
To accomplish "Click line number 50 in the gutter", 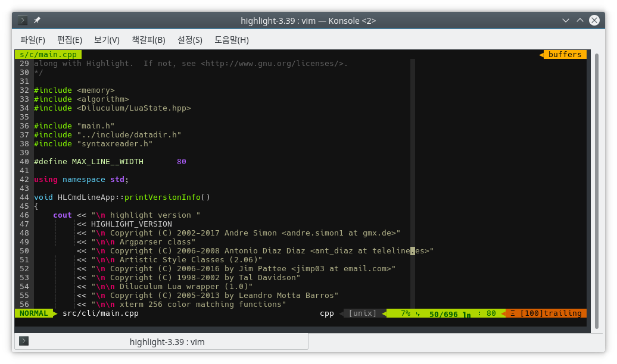I will click(x=24, y=251).
